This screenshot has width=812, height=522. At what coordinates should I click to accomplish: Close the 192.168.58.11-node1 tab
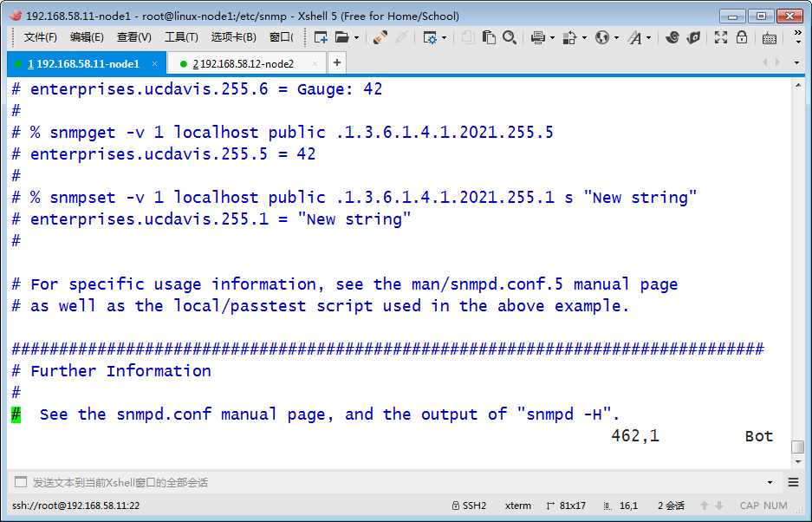[154, 64]
